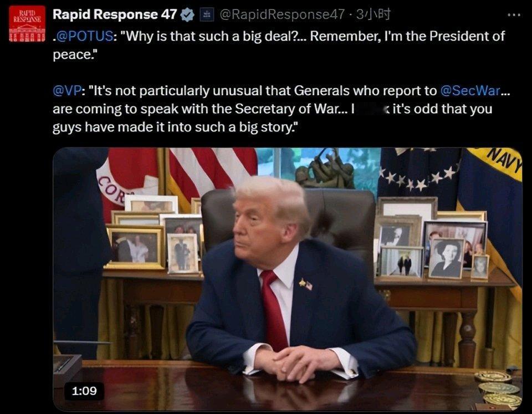
Task: Click the President of peace quote text
Action: pos(279,45)
